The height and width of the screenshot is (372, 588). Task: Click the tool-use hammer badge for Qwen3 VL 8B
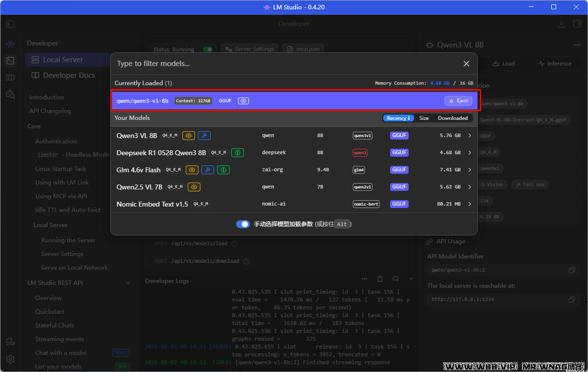tap(204, 136)
